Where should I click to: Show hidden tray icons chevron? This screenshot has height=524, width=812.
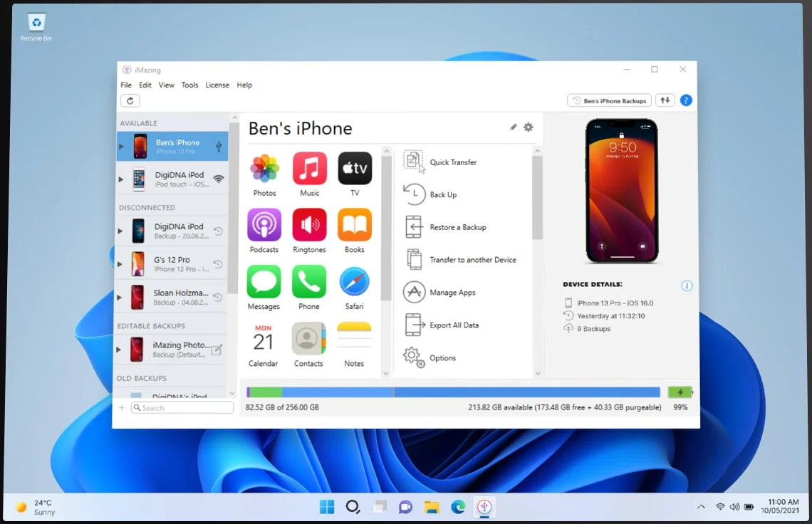701,507
